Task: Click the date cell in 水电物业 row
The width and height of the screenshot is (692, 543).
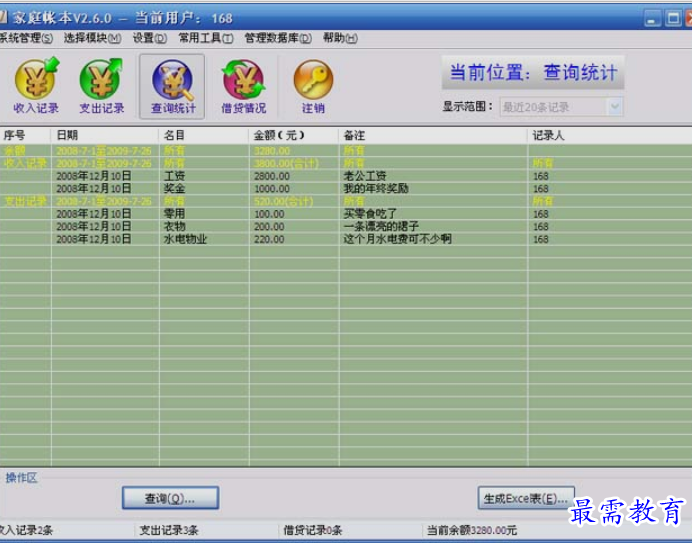Action: [94, 239]
